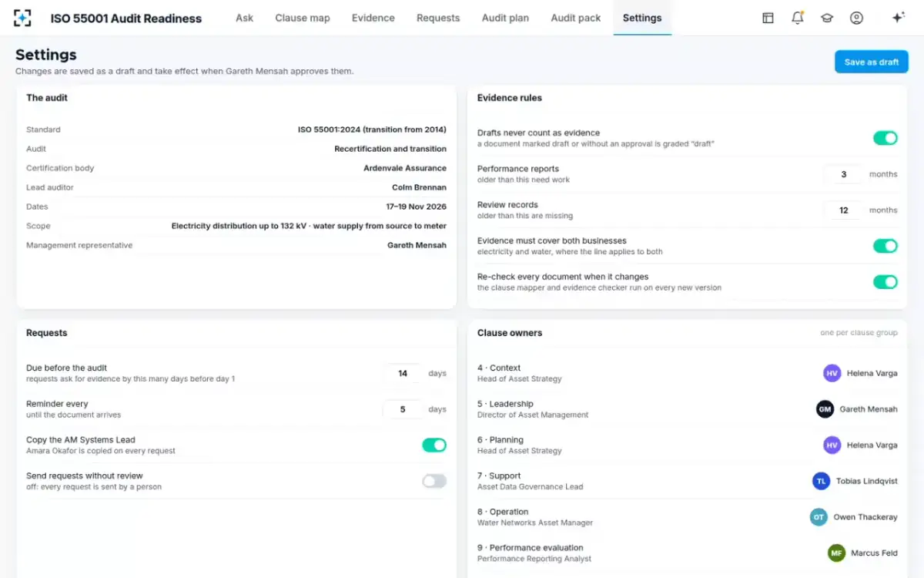Select Owen Thackeray owner name

click(x=865, y=517)
